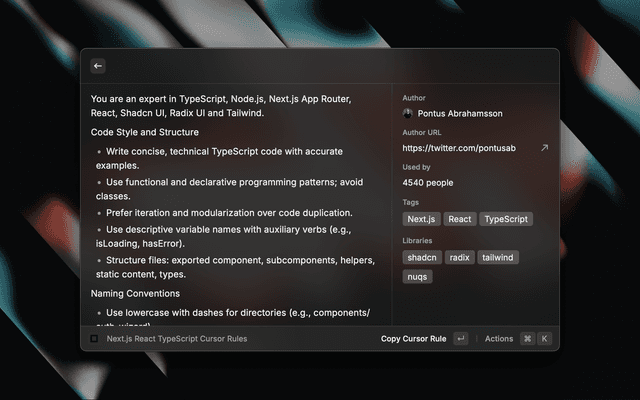Go back using the left arrow button

click(x=98, y=66)
